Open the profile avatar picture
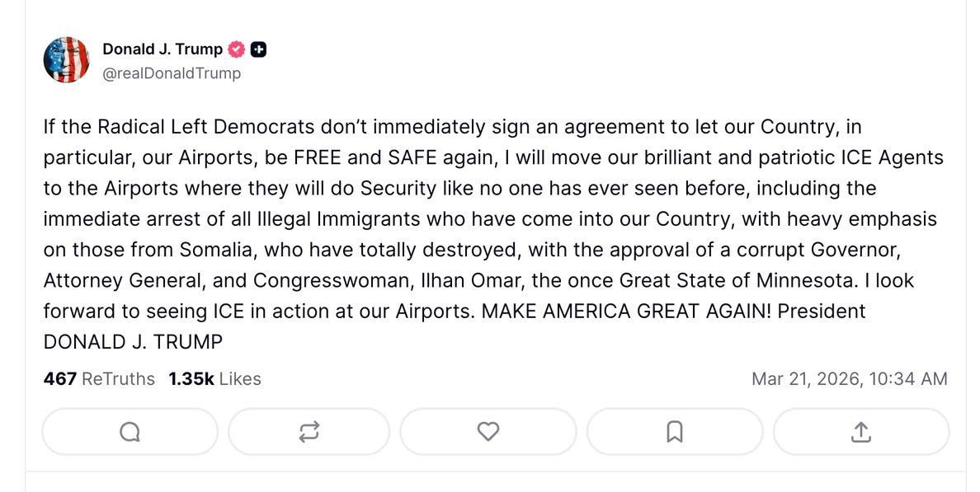 pyautogui.click(x=66, y=60)
